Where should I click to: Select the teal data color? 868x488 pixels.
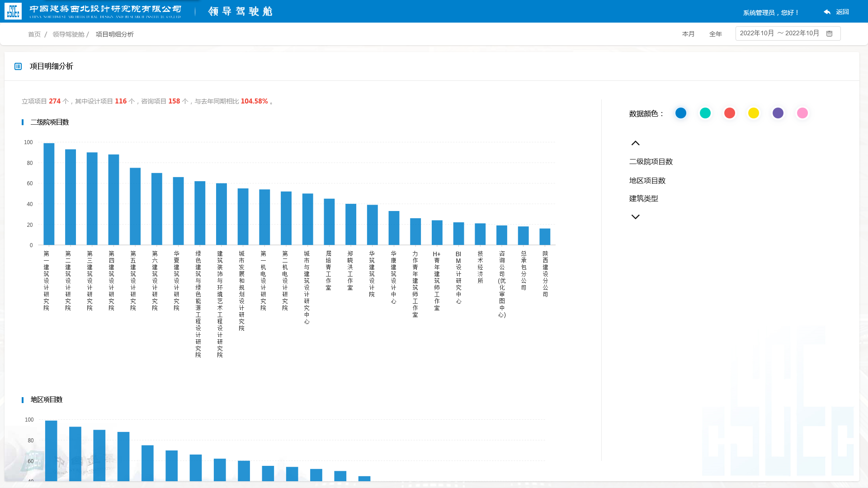[705, 113]
